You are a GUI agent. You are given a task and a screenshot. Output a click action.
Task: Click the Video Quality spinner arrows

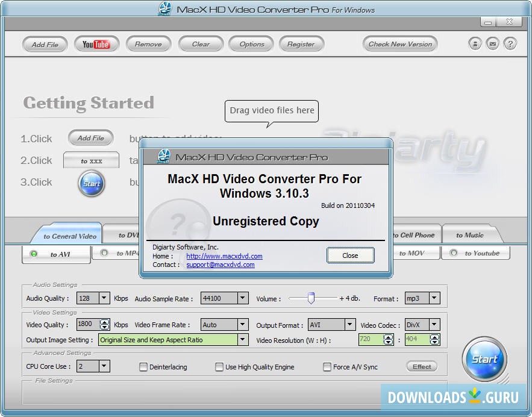(104, 324)
